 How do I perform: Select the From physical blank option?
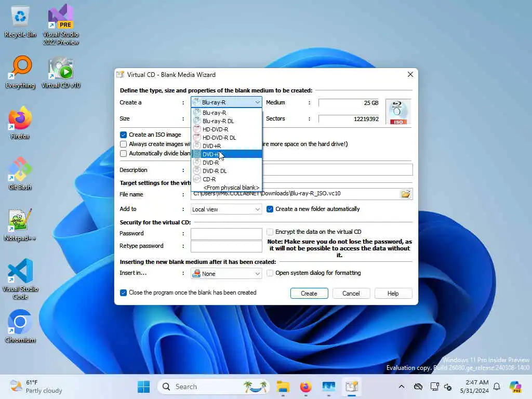click(227, 188)
